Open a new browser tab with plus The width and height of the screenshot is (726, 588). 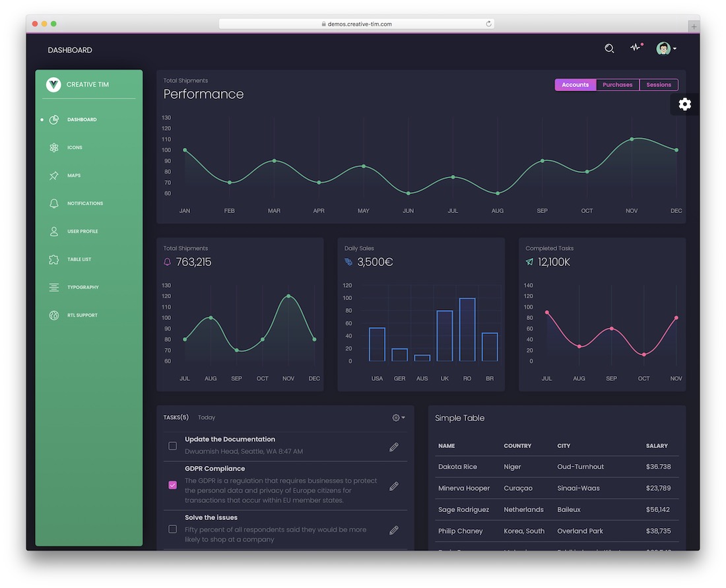tap(694, 27)
